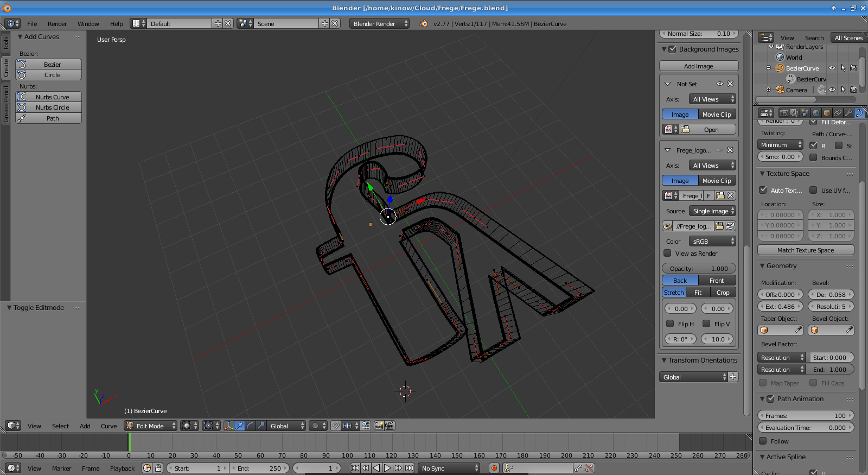Select the scale manipulator icon
Viewport: 868px width, 475px height.
coord(261,426)
